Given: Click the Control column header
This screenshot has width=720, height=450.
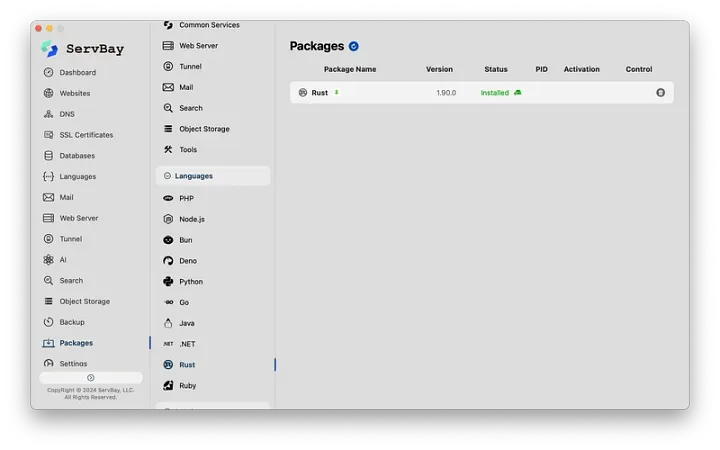Looking at the screenshot, I should (639, 69).
